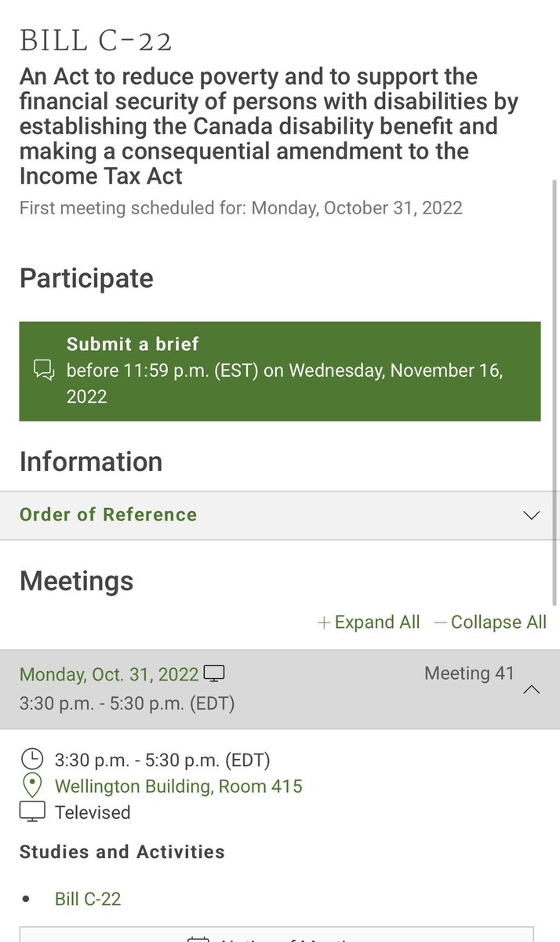This screenshot has height=942, width=560.
Task: Toggle the Order of Reference section label
Action: click(108, 515)
